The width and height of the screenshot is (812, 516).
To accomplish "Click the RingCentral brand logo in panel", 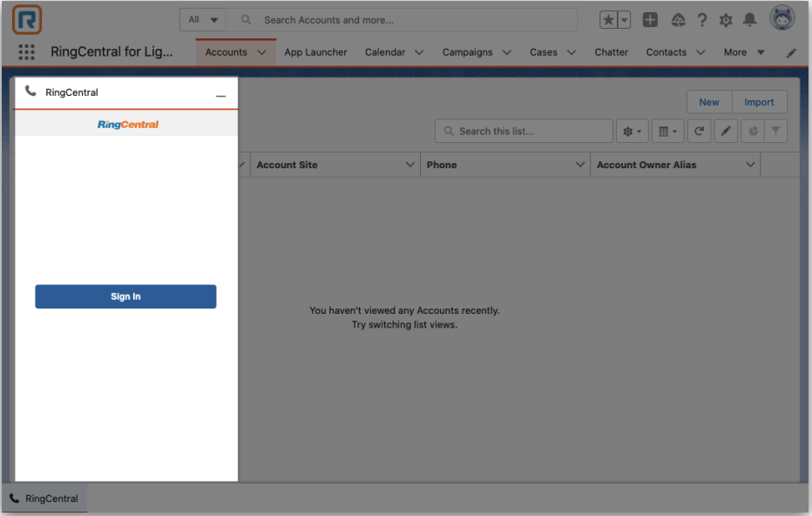I will point(128,125).
